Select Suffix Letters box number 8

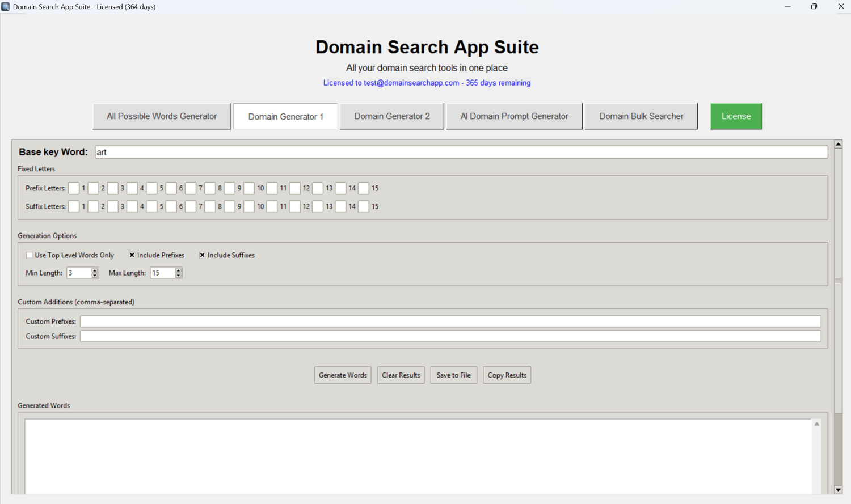210,206
